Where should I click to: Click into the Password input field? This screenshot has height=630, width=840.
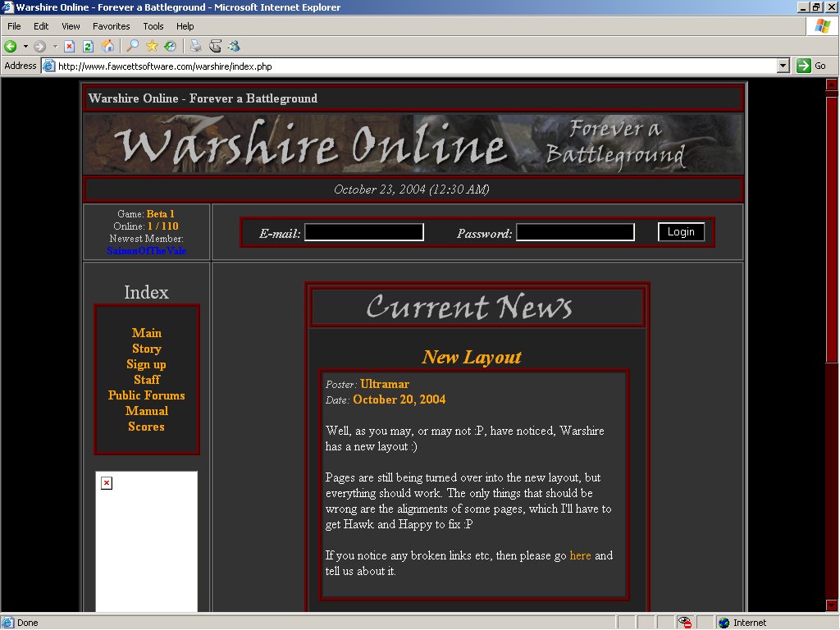coord(574,233)
